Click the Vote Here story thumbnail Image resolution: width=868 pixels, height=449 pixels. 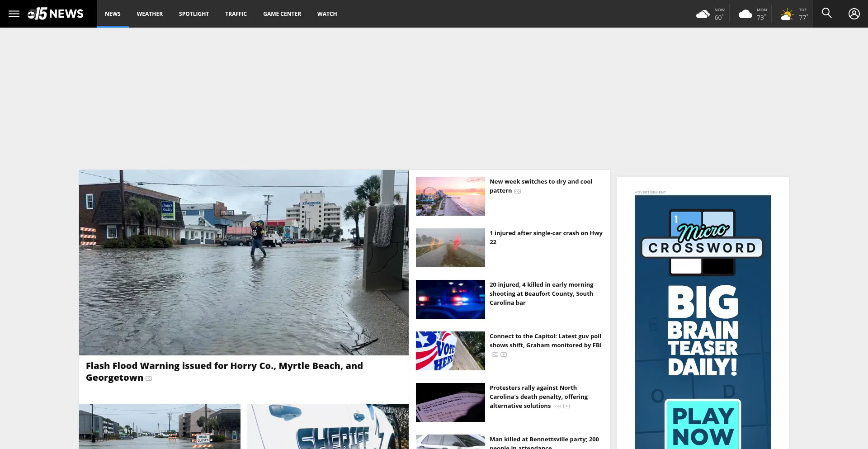pyautogui.click(x=450, y=351)
